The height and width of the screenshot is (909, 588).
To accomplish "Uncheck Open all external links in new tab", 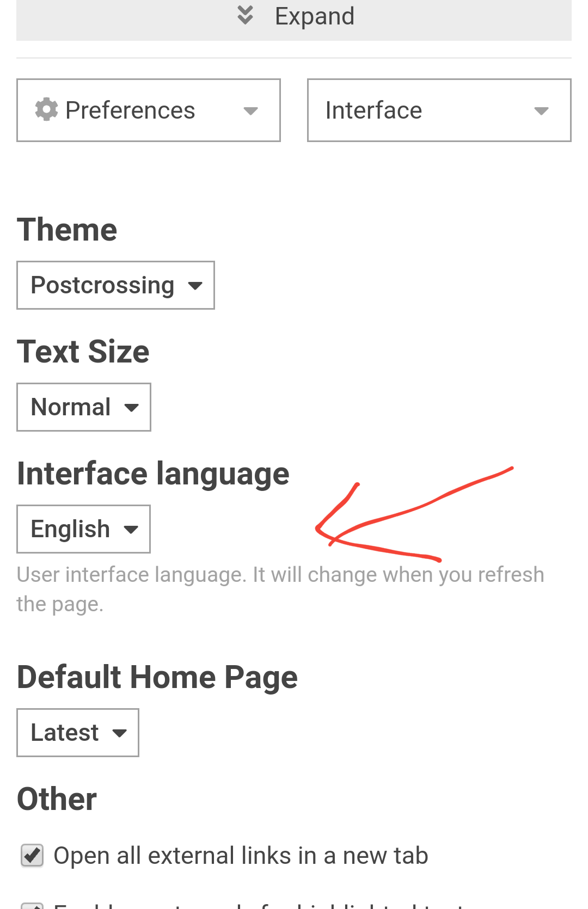I will point(32,856).
